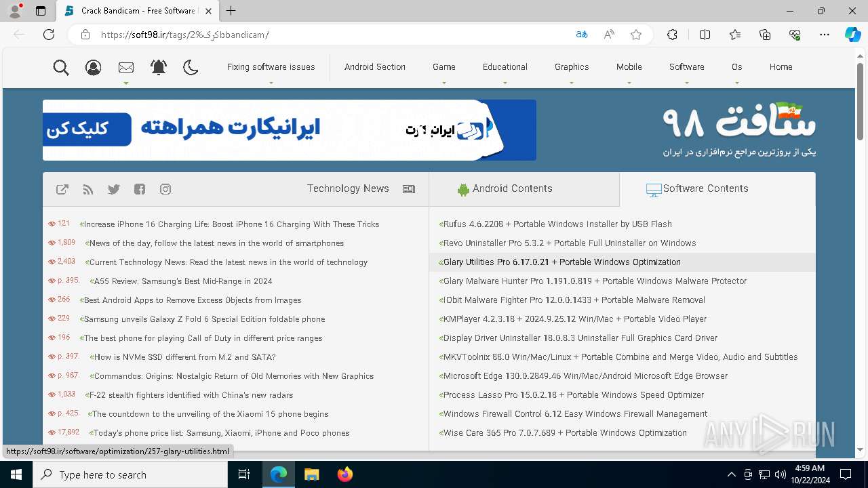Image resolution: width=868 pixels, height=488 pixels.
Task: Open the site search magnifier icon
Action: tap(61, 67)
